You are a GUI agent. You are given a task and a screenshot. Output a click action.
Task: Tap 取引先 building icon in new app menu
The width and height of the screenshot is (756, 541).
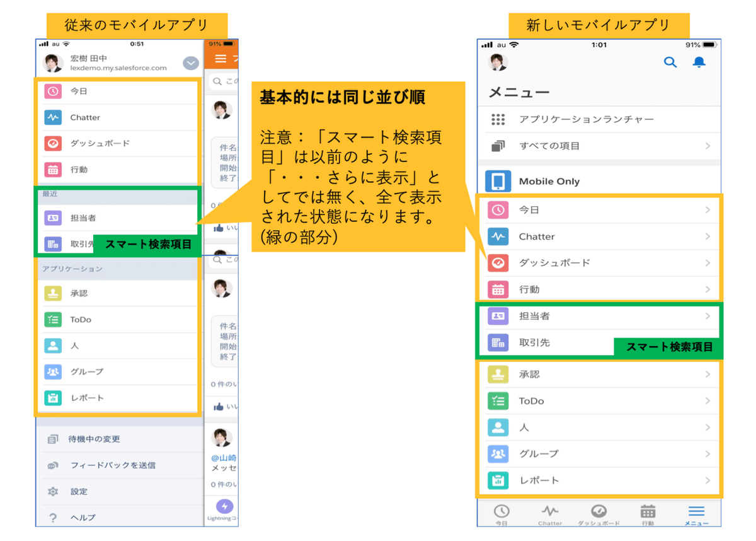(498, 342)
